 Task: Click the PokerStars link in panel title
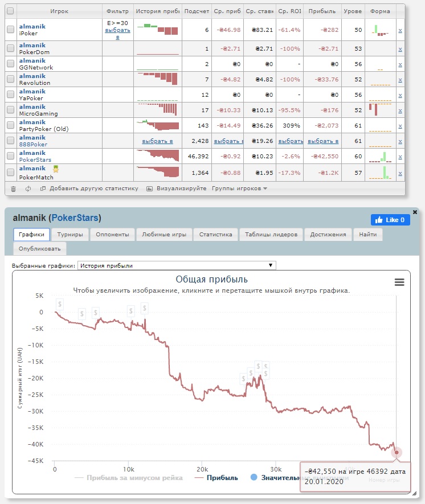(x=75, y=218)
